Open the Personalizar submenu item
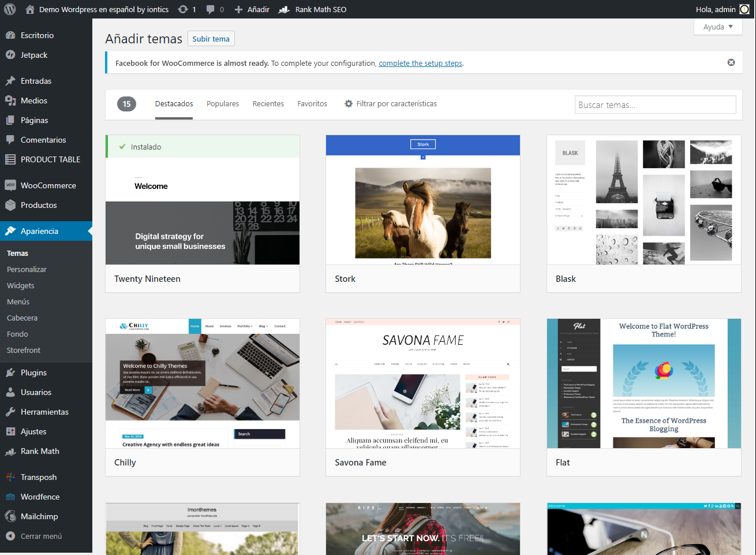This screenshot has height=555, width=756. [27, 270]
